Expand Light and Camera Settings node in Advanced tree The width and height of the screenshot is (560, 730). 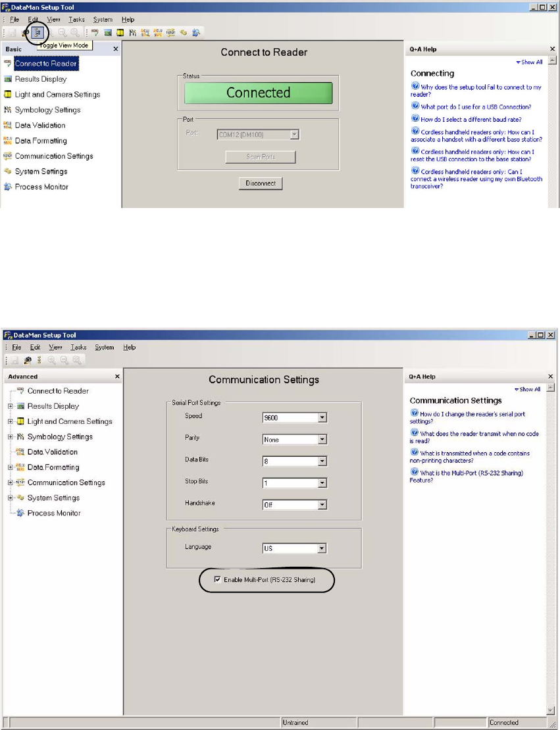click(11, 421)
